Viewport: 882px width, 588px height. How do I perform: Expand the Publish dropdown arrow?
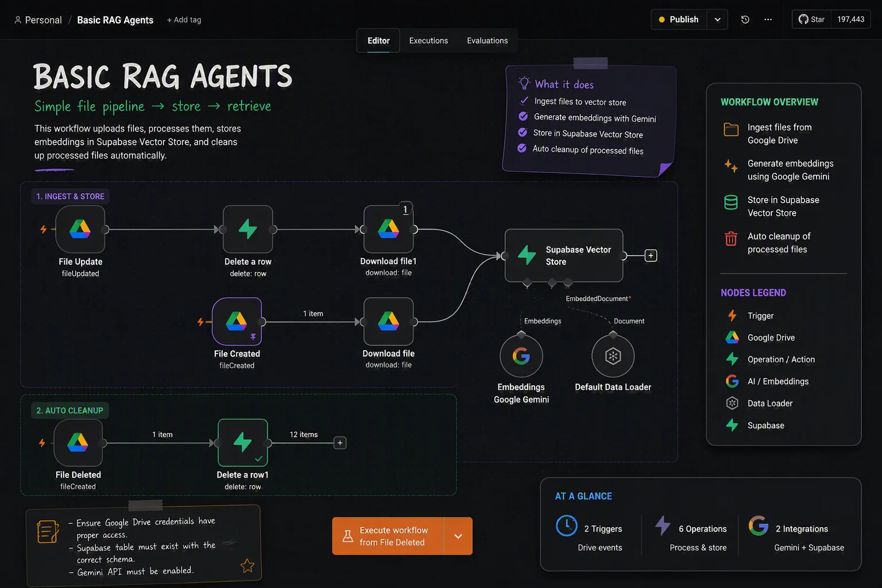[x=717, y=20]
